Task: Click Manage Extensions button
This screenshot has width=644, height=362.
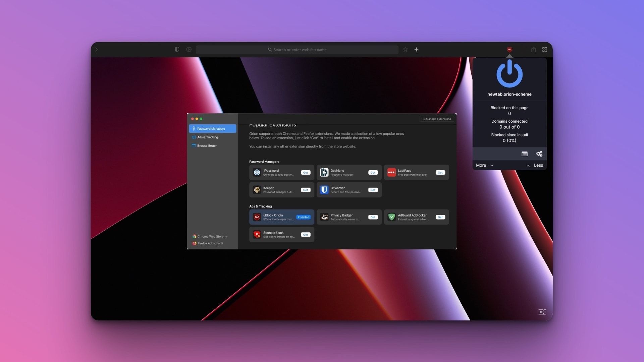Action: (436, 119)
